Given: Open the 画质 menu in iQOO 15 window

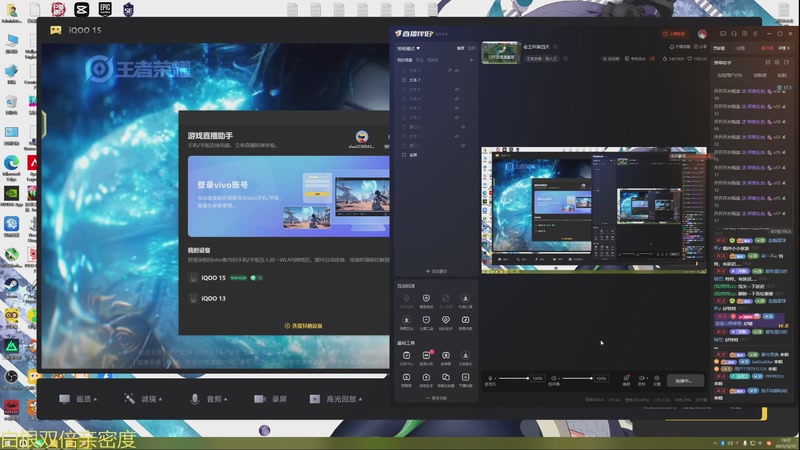Looking at the screenshot, I should pos(78,399).
